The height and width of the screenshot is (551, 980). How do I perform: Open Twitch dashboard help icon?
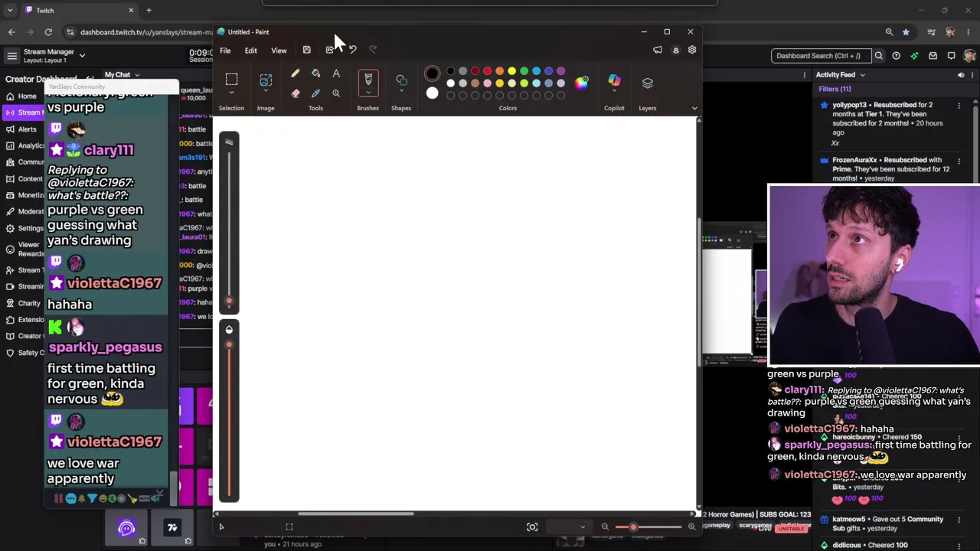click(x=897, y=56)
